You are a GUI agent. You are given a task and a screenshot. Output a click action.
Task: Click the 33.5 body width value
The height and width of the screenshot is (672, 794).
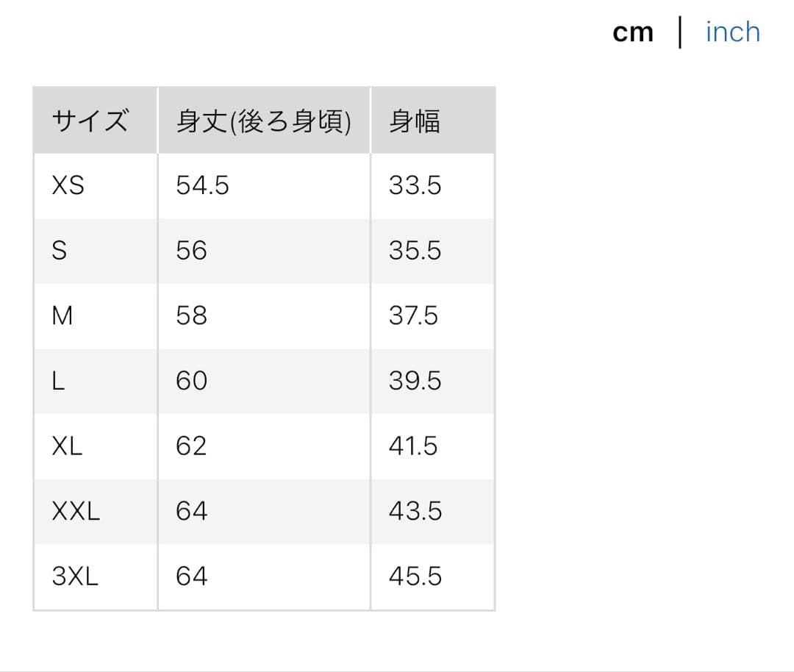pyautogui.click(x=415, y=186)
